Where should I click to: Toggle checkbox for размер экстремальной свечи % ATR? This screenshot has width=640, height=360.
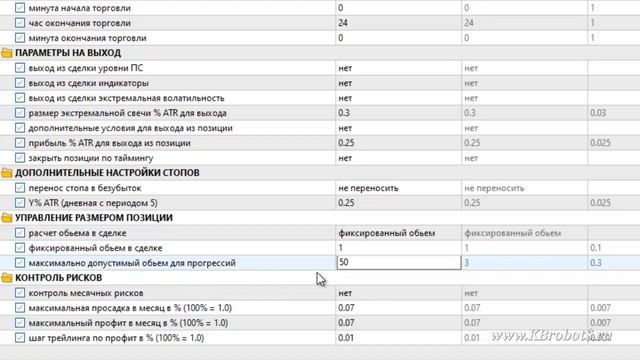coord(20,113)
